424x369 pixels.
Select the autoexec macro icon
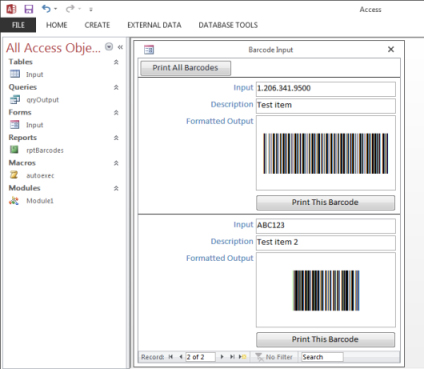coord(14,175)
